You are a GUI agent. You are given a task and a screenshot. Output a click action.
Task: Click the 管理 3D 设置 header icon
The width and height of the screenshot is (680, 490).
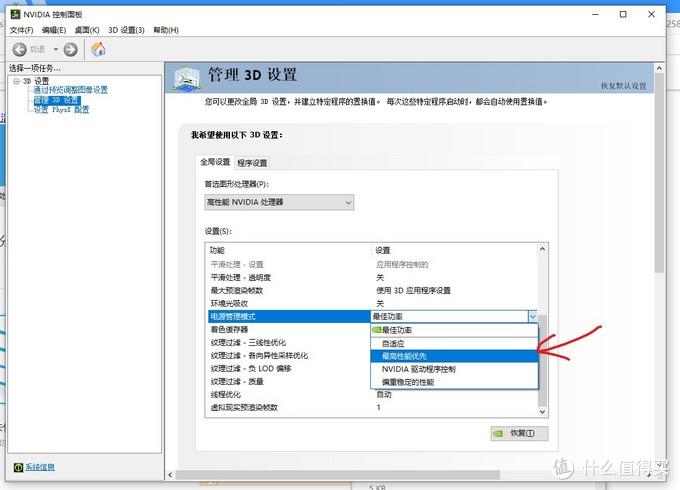coord(187,78)
